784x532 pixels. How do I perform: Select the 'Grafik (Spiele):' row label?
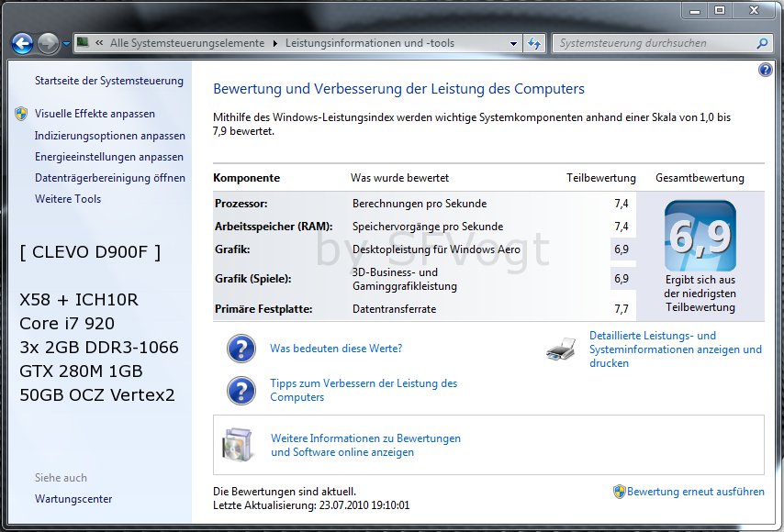tap(253, 279)
